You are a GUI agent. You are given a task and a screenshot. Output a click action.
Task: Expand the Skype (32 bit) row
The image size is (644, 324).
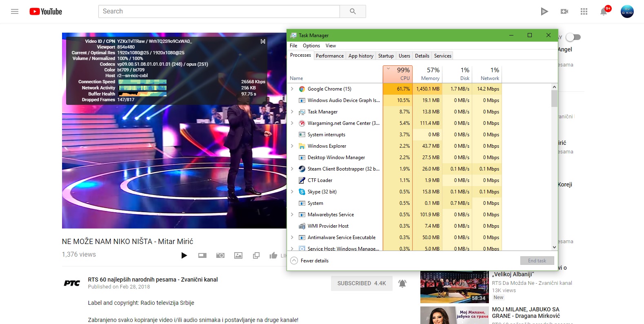click(292, 192)
